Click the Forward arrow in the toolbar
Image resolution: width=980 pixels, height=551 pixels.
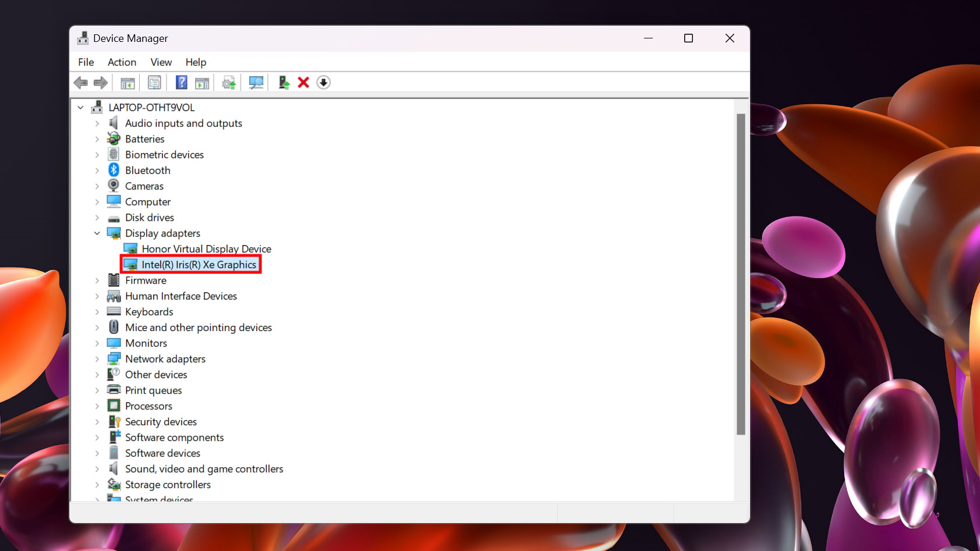pyautogui.click(x=101, y=83)
